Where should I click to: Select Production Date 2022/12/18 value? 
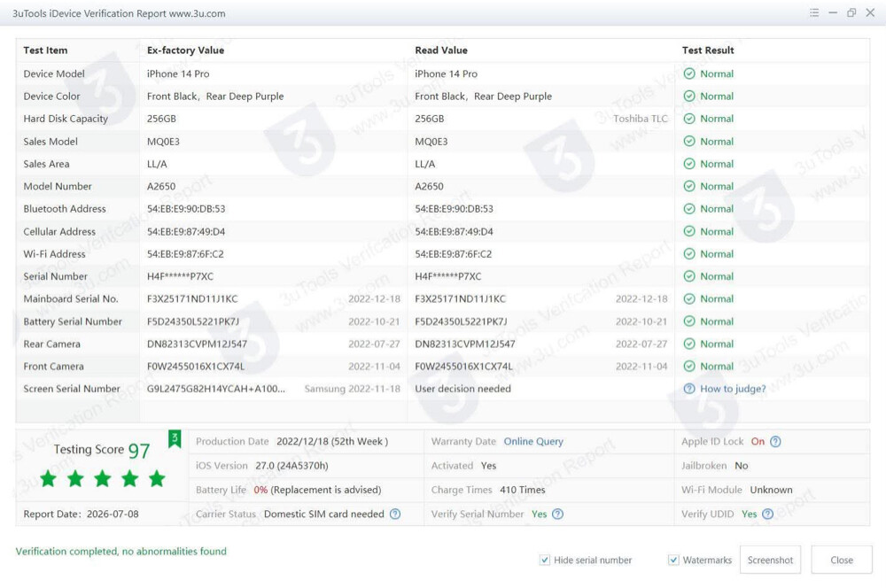pyautogui.click(x=331, y=442)
